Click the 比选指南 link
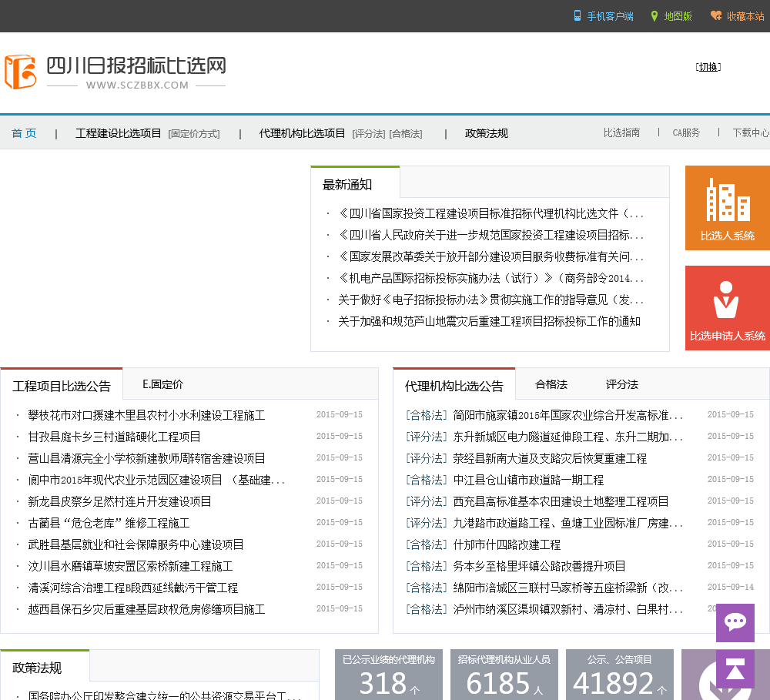770x700 pixels. 621,132
